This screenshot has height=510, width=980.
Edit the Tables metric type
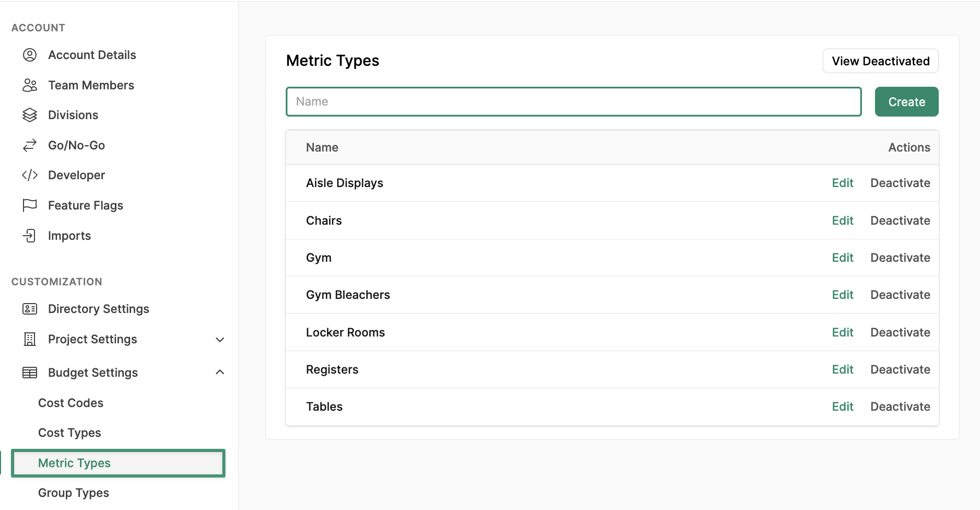tap(843, 407)
